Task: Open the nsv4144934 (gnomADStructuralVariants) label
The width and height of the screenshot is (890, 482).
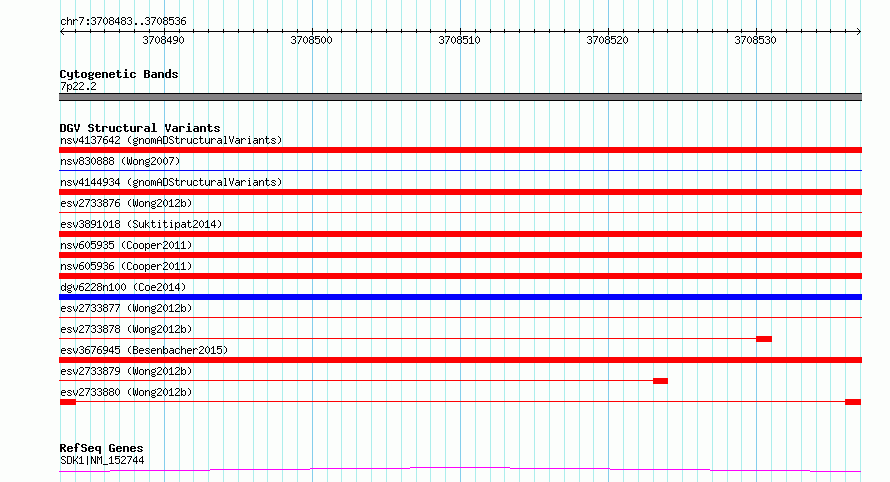Action: (x=171, y=182)
